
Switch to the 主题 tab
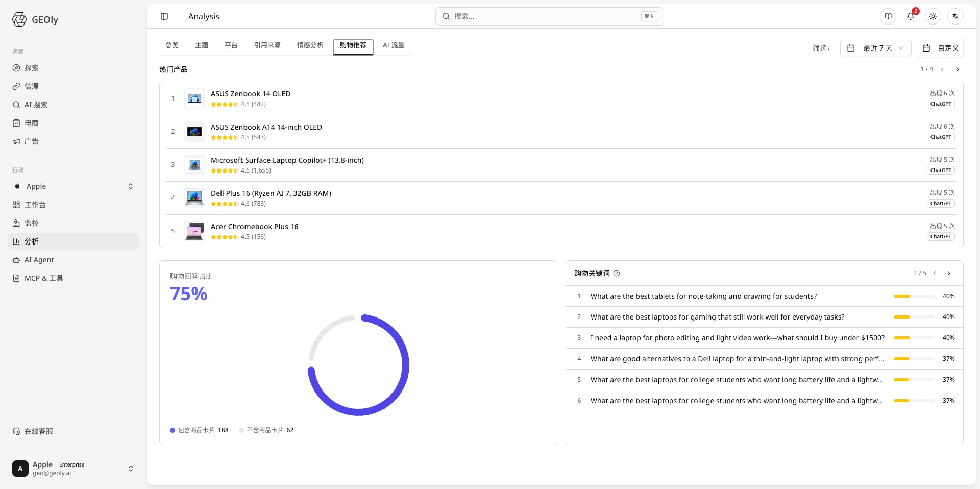pyautogui.click(x=202, y=45)
